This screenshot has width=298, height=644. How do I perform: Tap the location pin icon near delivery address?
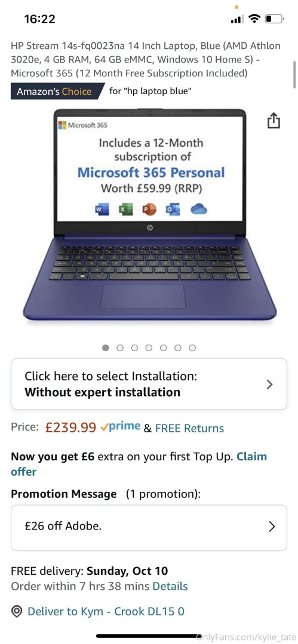click(x=17, y=612)
